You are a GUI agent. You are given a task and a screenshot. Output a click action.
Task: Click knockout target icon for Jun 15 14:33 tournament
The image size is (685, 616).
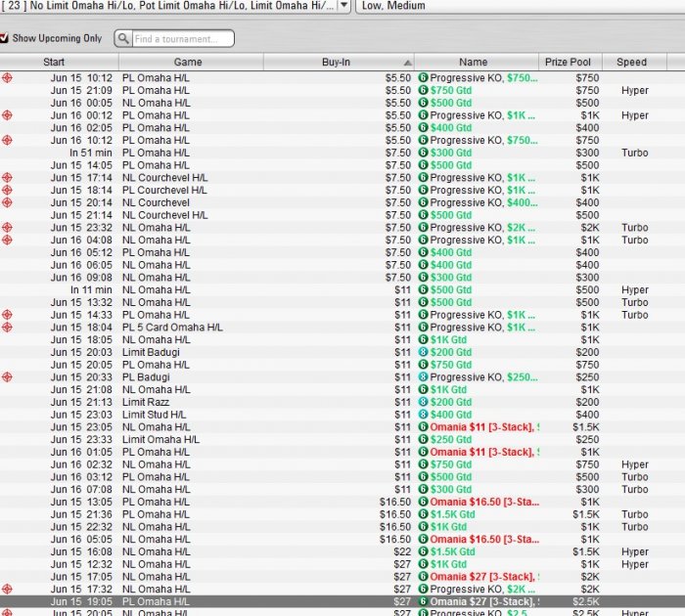[7, 315]
